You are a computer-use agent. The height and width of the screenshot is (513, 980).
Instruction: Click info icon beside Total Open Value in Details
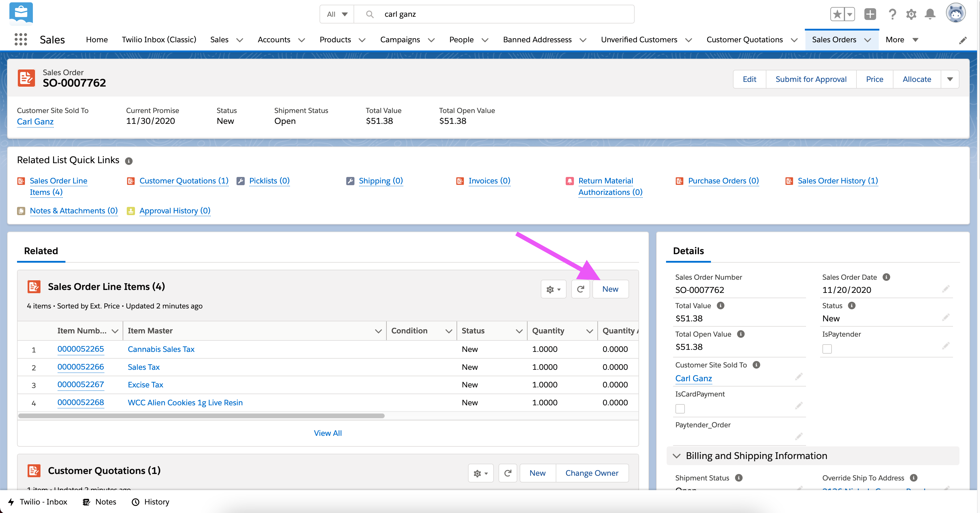click(x=741, y=334)
